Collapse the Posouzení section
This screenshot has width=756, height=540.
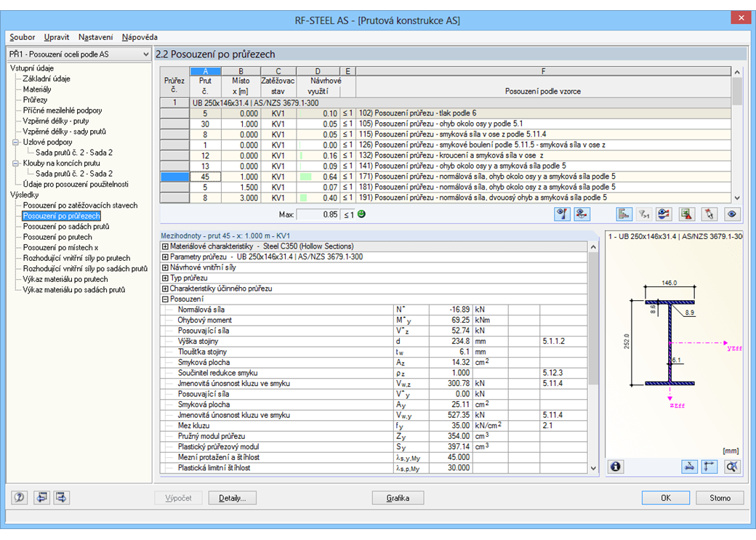tap(165, 299)
